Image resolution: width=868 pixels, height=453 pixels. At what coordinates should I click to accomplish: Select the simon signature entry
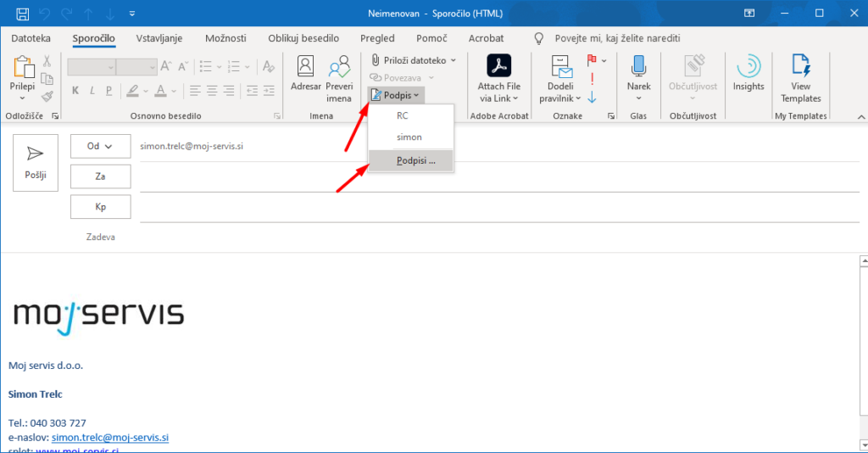(411, 137)
